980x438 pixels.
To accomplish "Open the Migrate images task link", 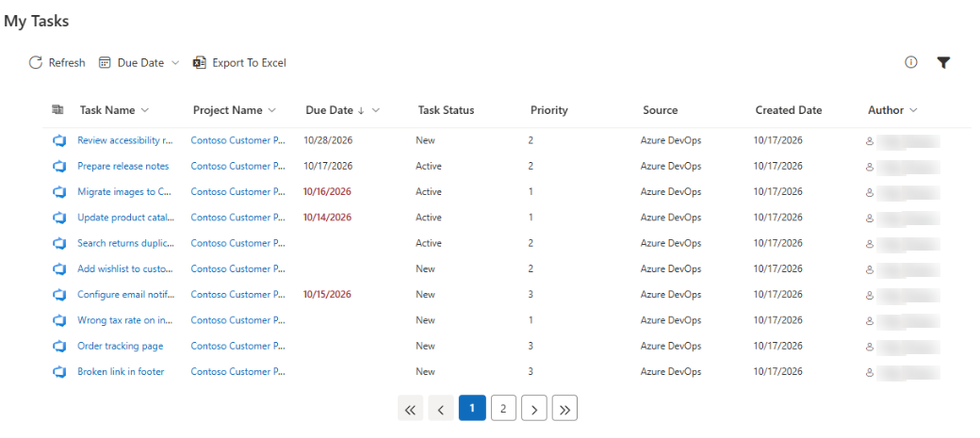I will click(125, 192).
